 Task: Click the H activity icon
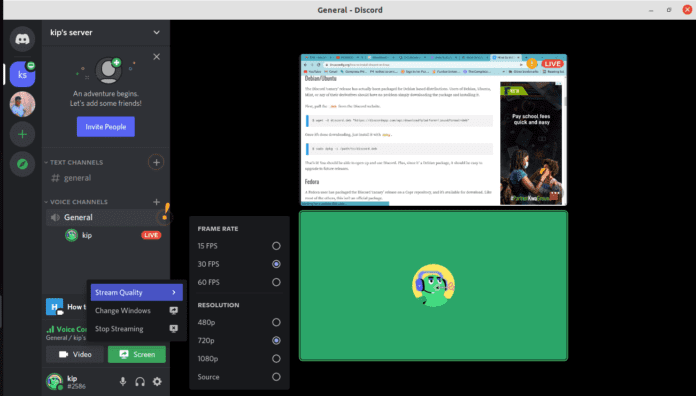tap(55, 306)
